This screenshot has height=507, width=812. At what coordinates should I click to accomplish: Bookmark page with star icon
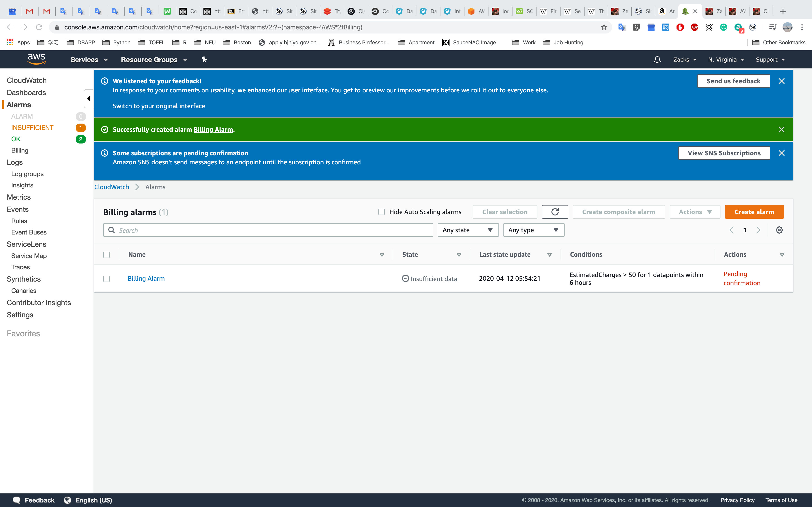click(x=604, y=27)
